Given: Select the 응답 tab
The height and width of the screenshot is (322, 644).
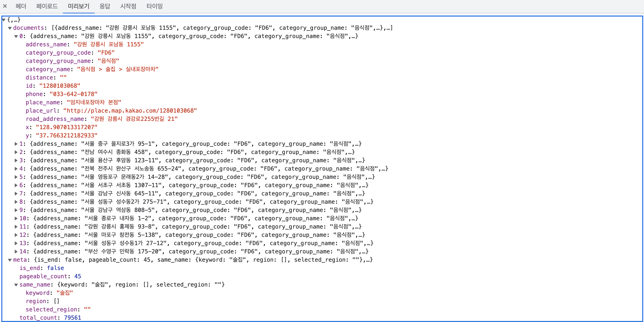Looking at the screenshot, I should [x=105, y=6].
